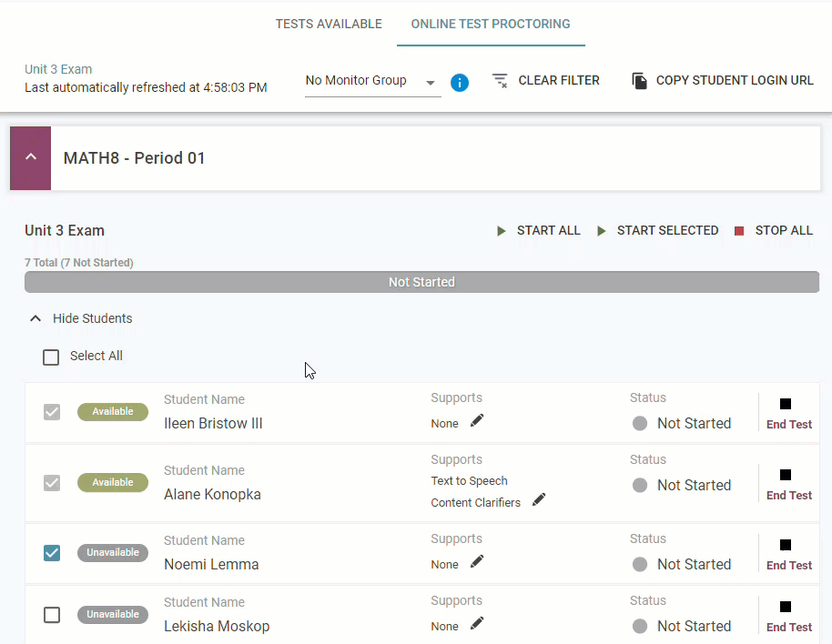
Task: Edit supports pencil for Alane Konopka
Action: coord(539,499)
